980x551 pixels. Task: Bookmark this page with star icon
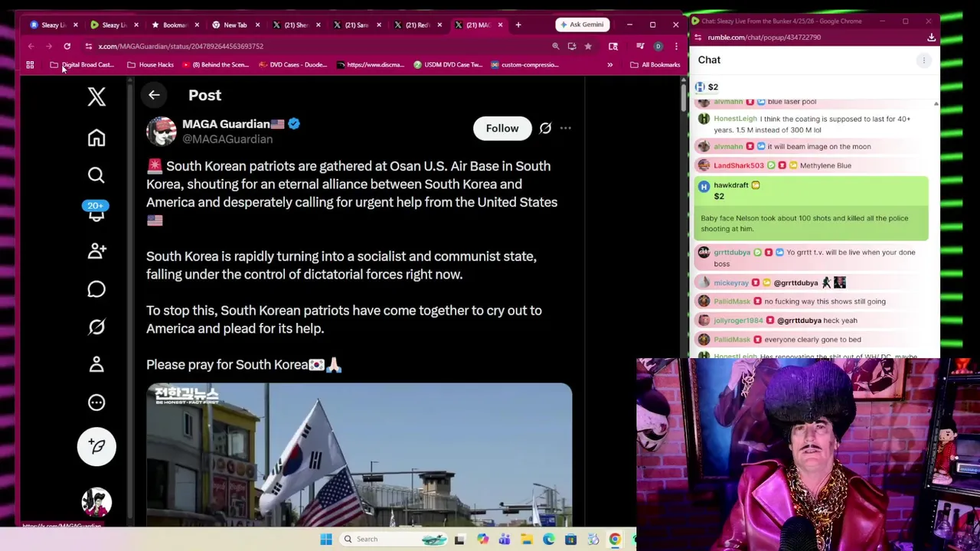(x=588, y=46)
